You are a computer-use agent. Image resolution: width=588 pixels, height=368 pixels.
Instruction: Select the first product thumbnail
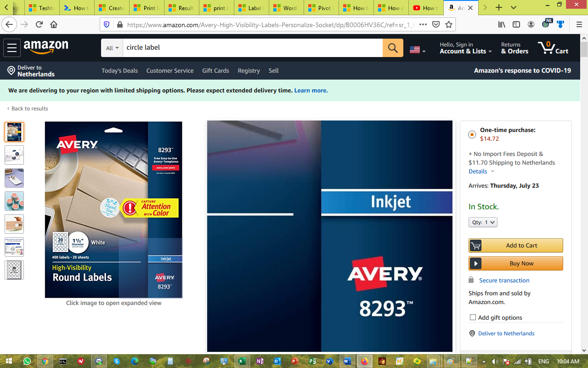point(14,132)
